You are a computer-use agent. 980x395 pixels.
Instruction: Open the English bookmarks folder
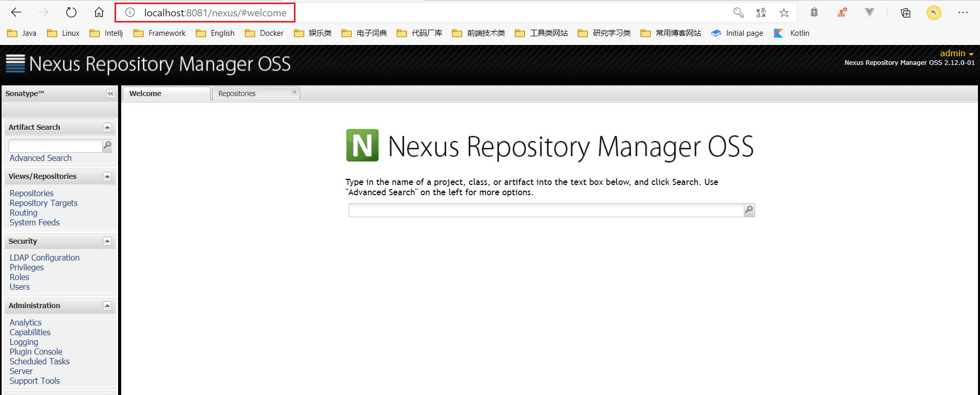215,33
